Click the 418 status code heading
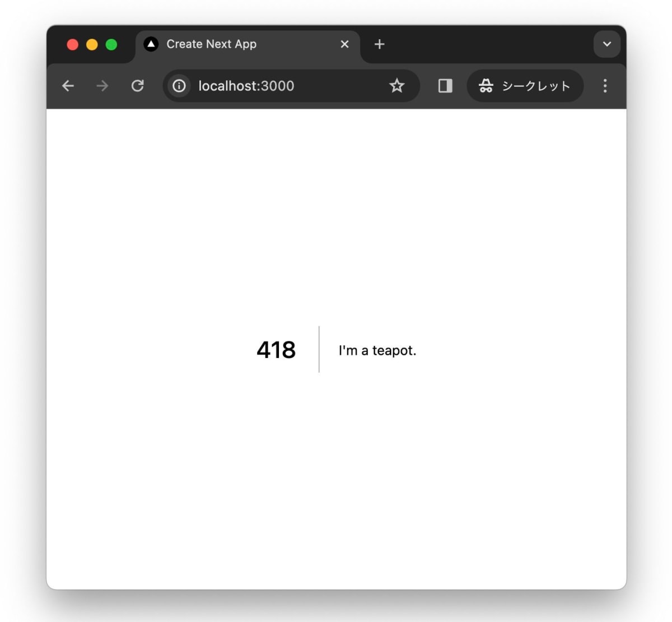 pos(276,350)
